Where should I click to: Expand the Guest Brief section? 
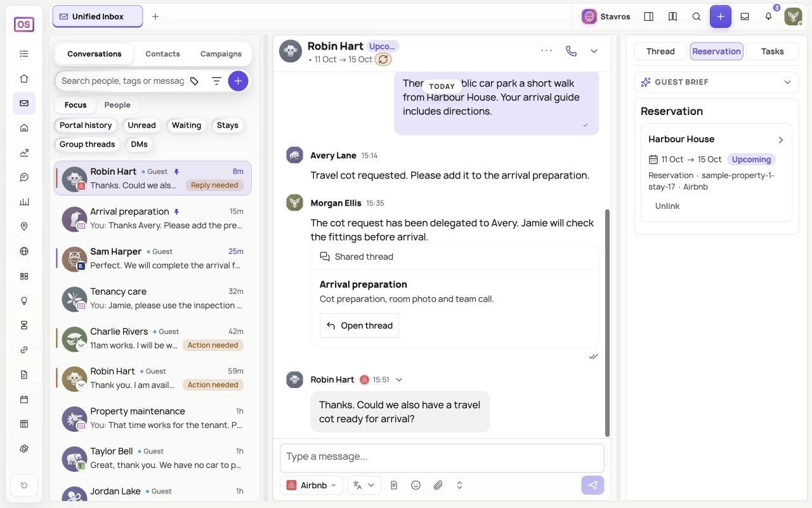tap(716, 82)
